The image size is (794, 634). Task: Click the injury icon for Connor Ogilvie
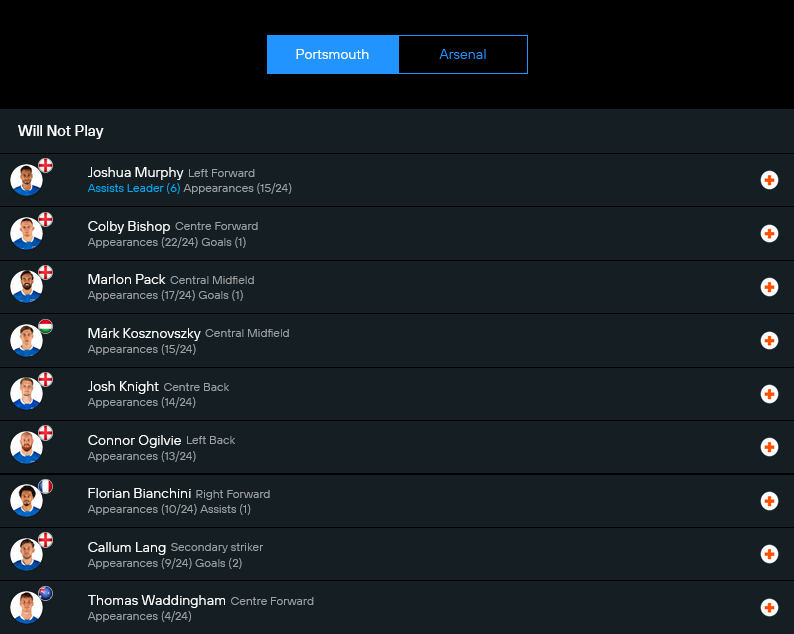click(x=769, y=447)
